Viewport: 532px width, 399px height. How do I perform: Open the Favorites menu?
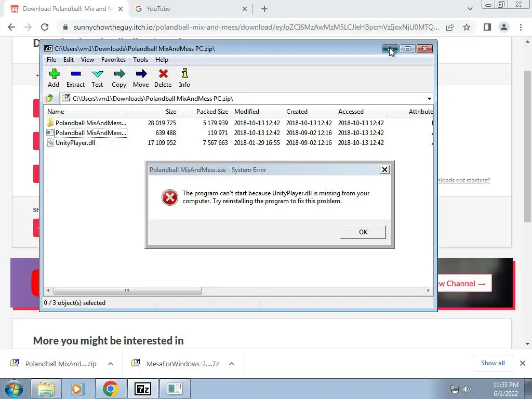(114, 60)
